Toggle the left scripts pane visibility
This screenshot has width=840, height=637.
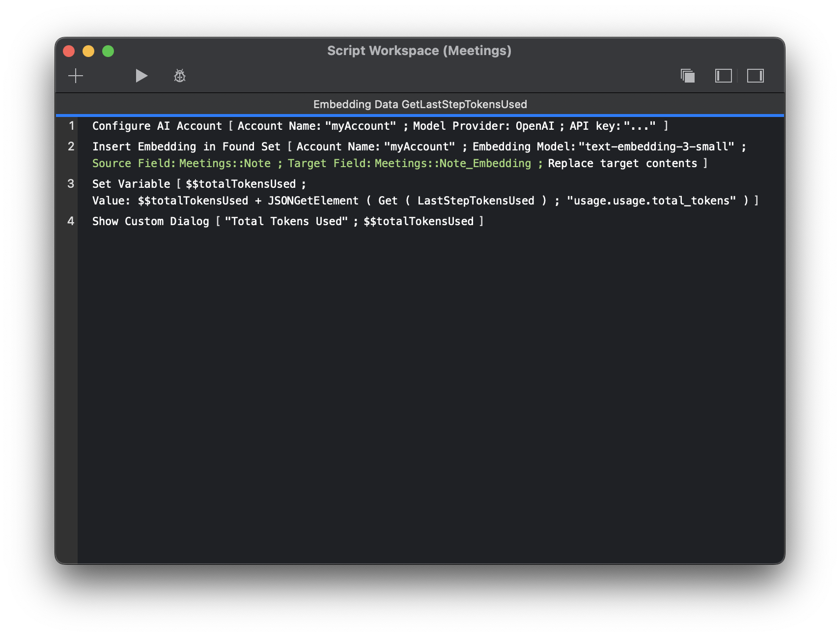724,76
